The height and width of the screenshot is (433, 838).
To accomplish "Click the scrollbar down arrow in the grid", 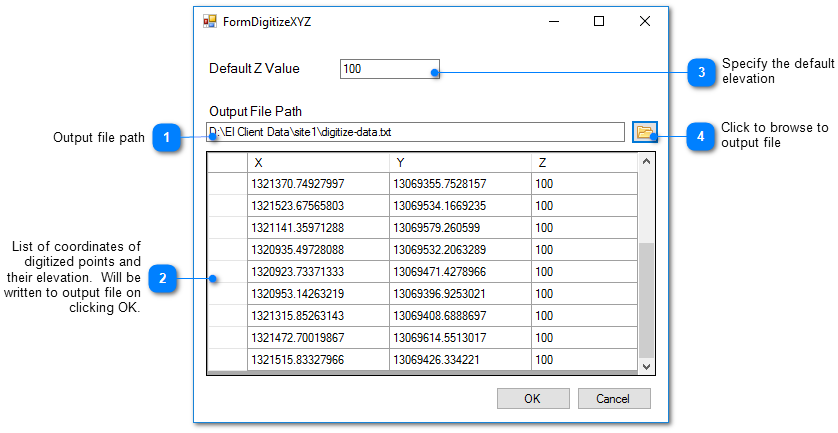I will tap(645, 366).
